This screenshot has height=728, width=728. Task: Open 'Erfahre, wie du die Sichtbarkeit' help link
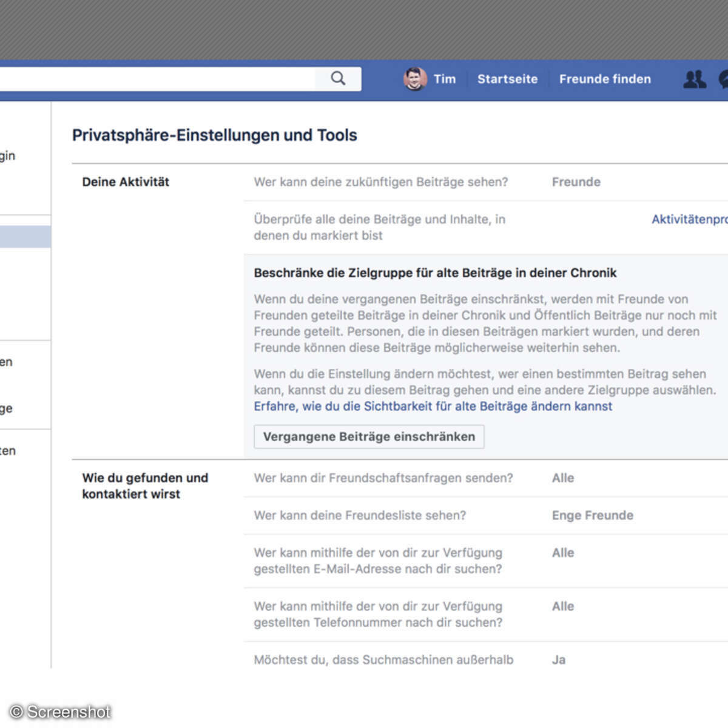[433, 406]
